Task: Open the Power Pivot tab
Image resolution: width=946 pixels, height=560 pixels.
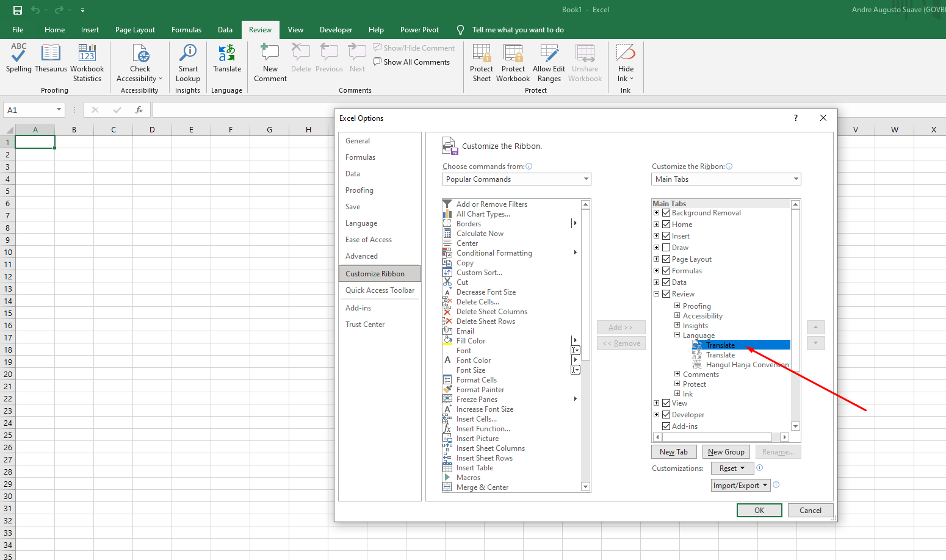Action: click(x=419, y=29)
